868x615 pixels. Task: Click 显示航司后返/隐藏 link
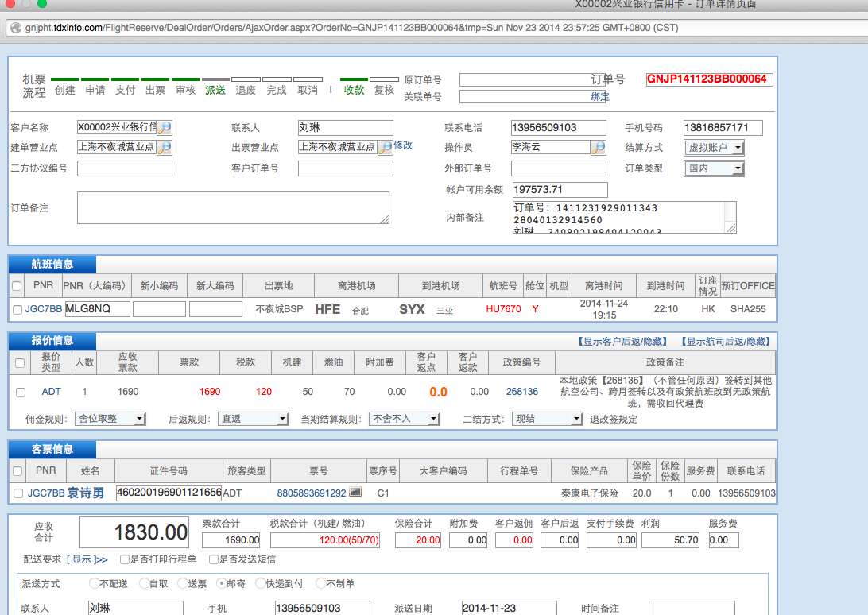pyautogui.click(x=726, y=342)
